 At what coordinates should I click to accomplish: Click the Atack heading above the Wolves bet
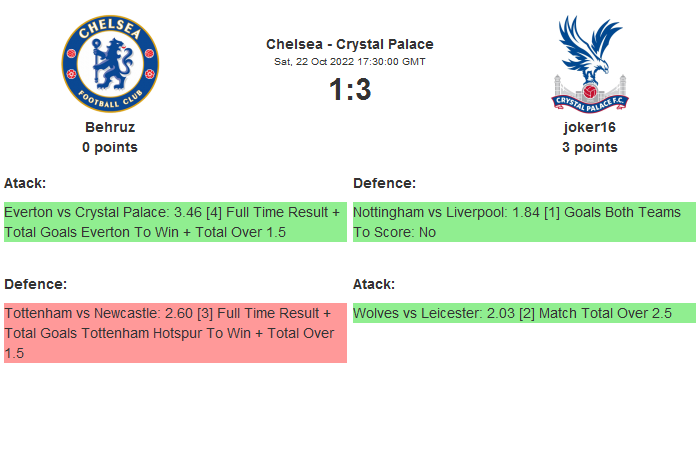click(374, 284)
